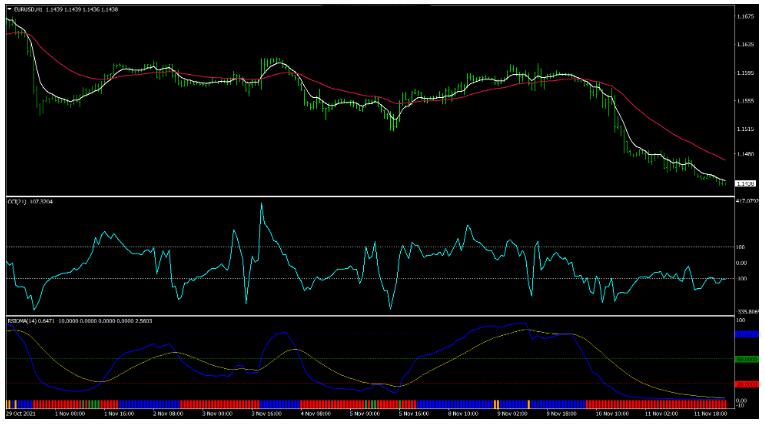Image resolution: width=765 pixels, height=425 pixels.
Task: Click the 100 level label on the CCI scale
Action: (741, 247)
